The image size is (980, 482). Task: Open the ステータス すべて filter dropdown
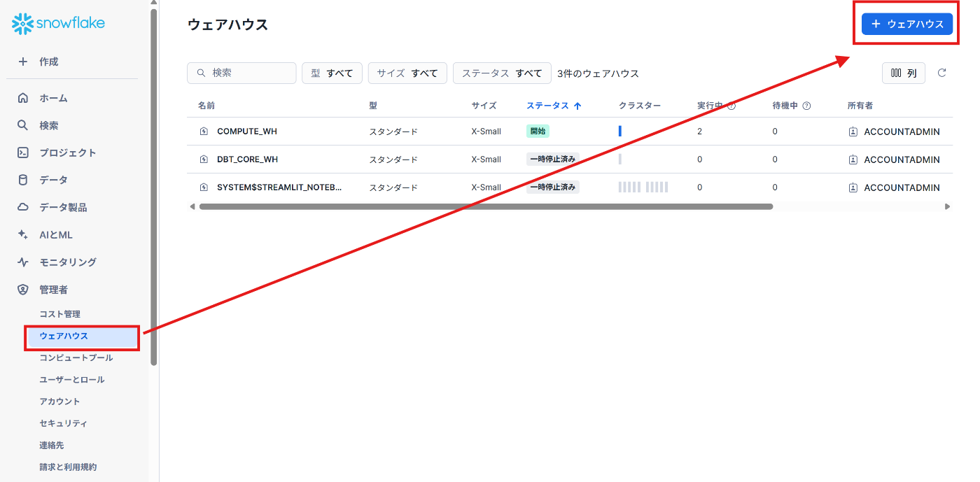click(502, 73)
